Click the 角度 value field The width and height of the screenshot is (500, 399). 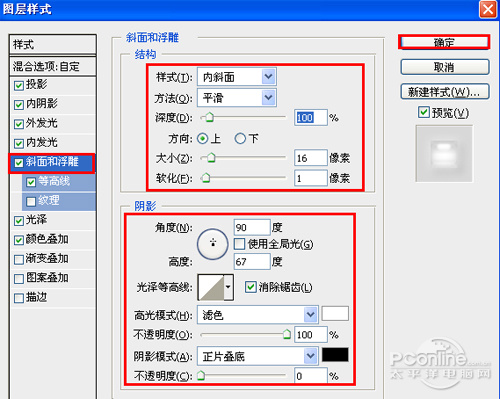pyautogui.click(x=252, y=228)
